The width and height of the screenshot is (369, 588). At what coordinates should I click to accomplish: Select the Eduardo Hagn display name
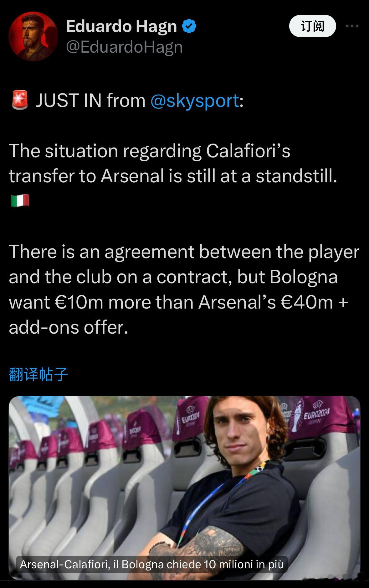121,26
